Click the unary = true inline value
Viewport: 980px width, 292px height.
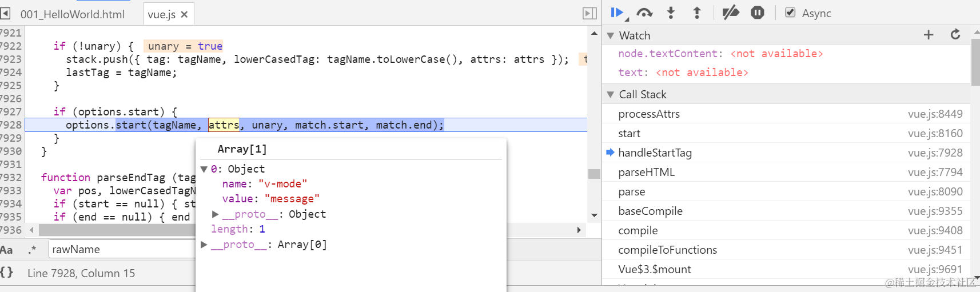[184, 46]
